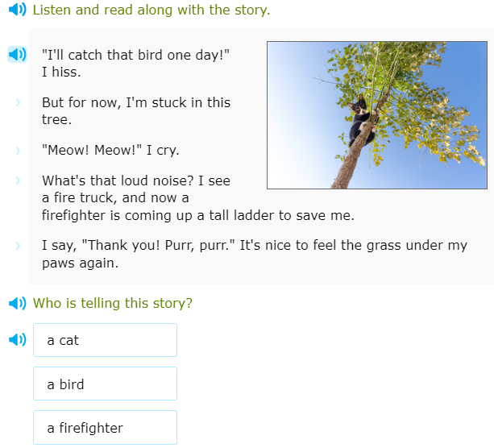
Task: Click the chevron beside 'I say, Thank you!'
Action: point(17,246)
